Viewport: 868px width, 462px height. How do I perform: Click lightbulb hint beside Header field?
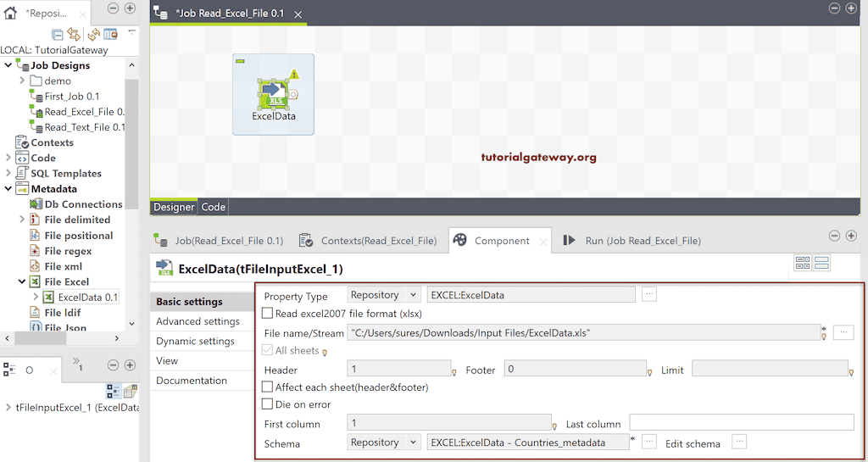(x=454, y=372)
